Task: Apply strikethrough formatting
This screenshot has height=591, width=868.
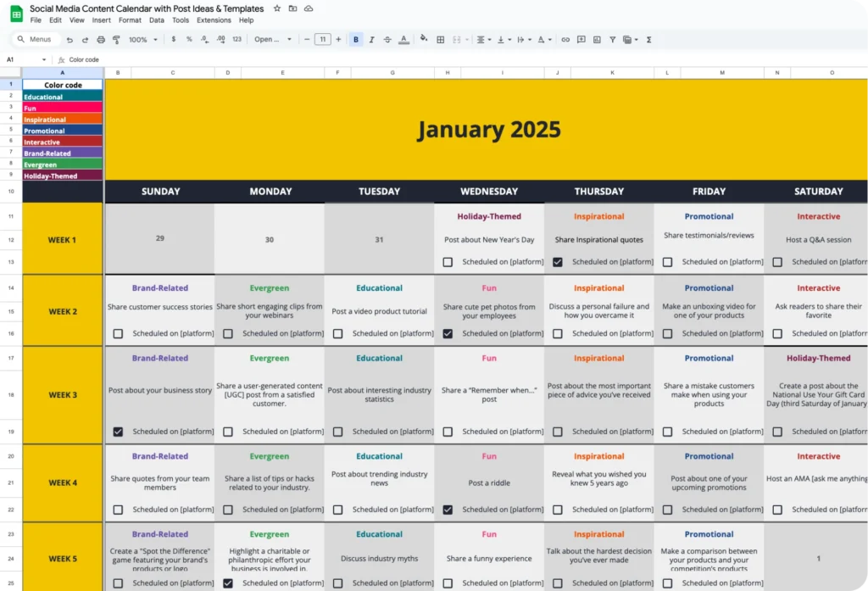Action: click(x=387, y=39)
